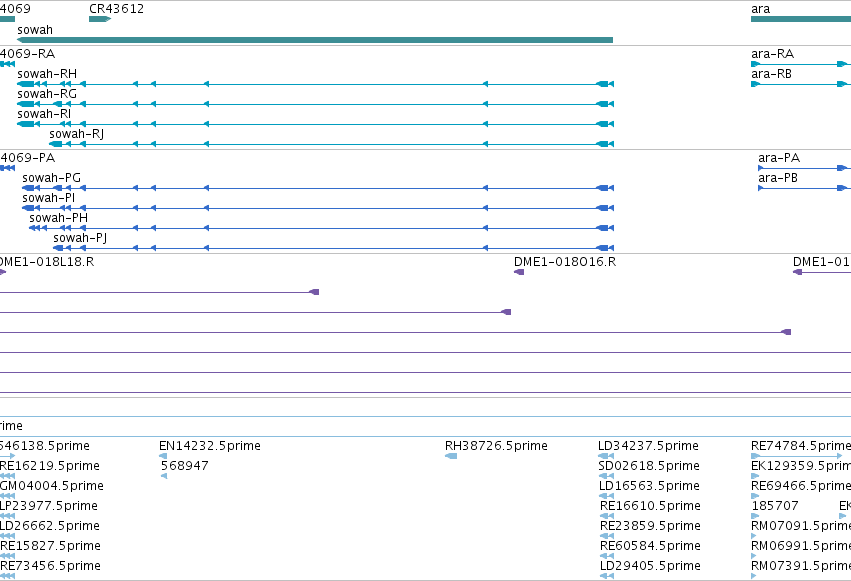Select the LD16563.5prime EST label
This screenshot has width=851, height=581.
coord(649,486)
